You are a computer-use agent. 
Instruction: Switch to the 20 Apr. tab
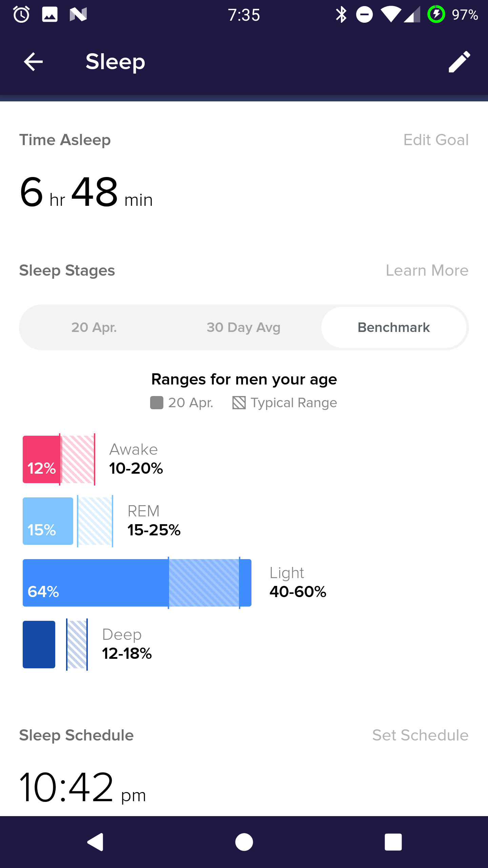[x=94, y=328]
